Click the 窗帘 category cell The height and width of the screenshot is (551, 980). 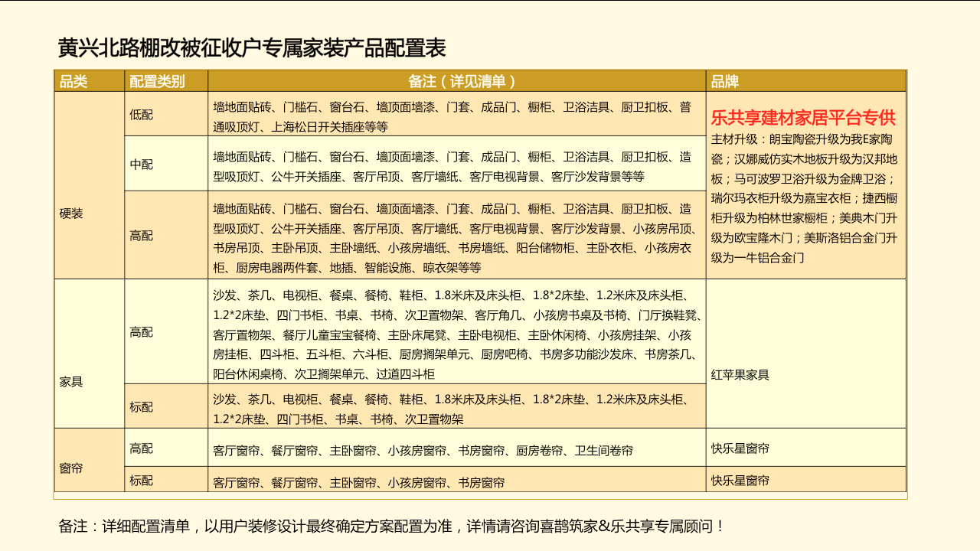71,467
